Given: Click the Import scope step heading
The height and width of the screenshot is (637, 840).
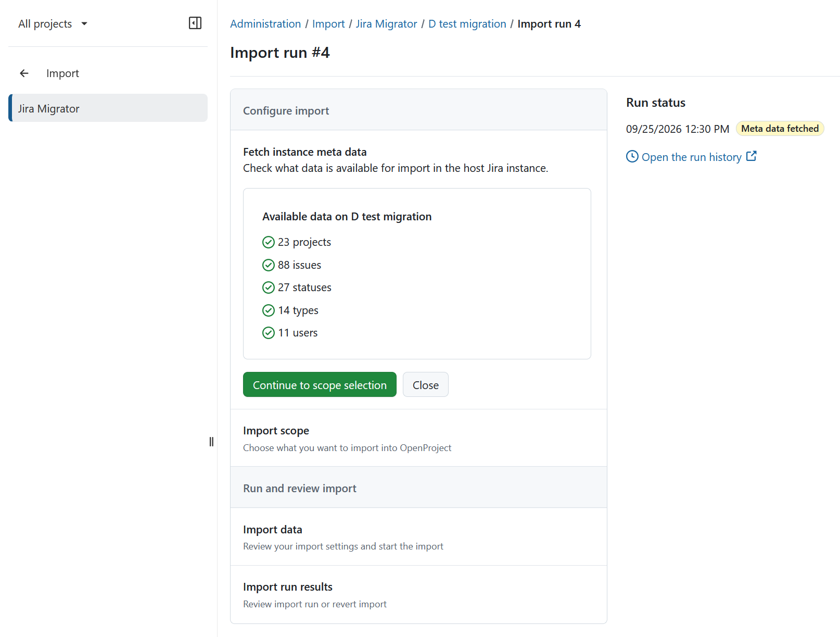Looking at the screenshot, I should (276, 431).
